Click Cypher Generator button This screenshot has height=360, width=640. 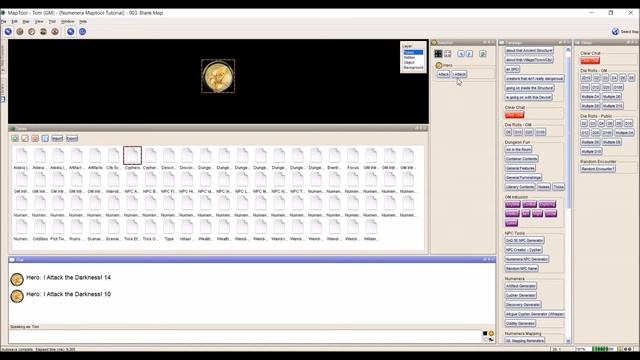[x=521, y=296]
